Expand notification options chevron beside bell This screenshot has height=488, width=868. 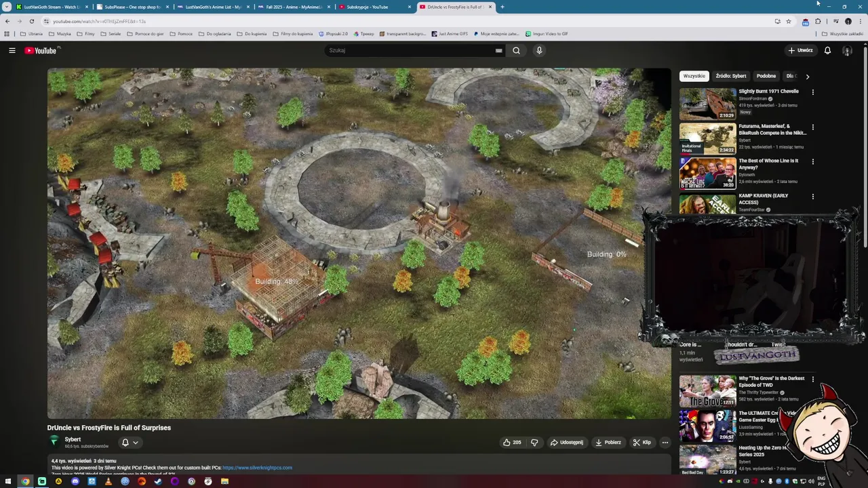pyautogui.click(x=136, y=443)
